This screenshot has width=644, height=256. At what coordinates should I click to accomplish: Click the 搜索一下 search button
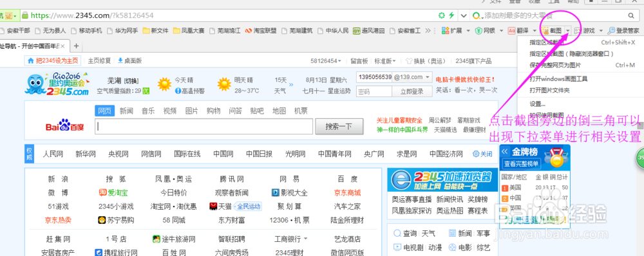(x=339, y=126)
